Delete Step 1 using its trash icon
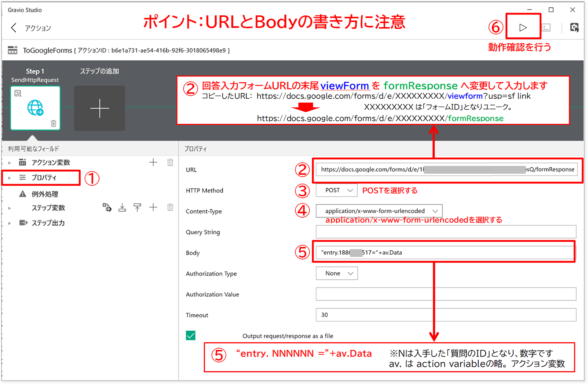The width and height of the screenshot is (588, 384). [53, 123]
